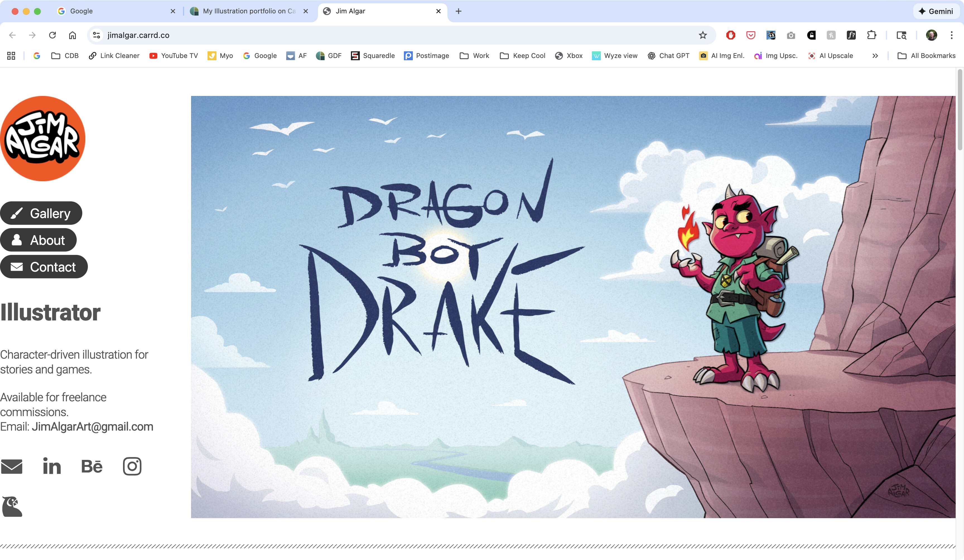964x560 pixels.
Task: Open the LinkedIn social icon
Action: [52, 466]
